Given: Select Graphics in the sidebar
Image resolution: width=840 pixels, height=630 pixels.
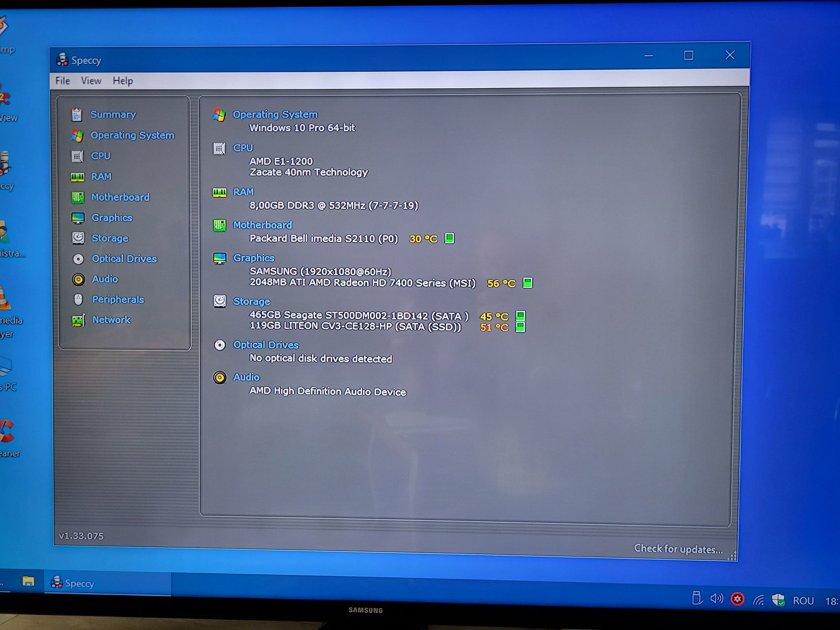Looking at the screenshot, I should 112,218.
